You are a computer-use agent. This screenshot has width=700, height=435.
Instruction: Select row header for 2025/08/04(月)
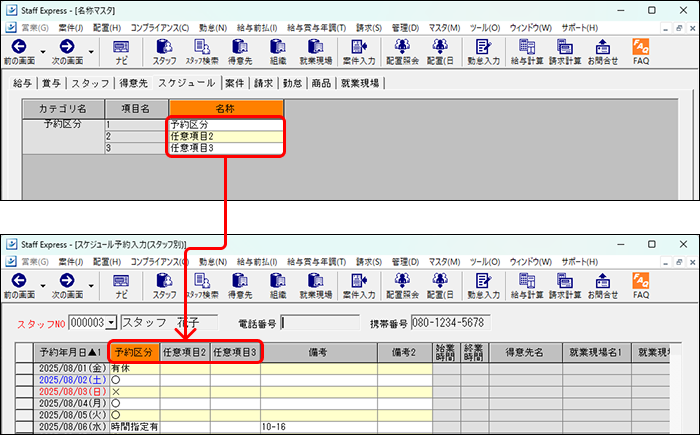point(25,403)
